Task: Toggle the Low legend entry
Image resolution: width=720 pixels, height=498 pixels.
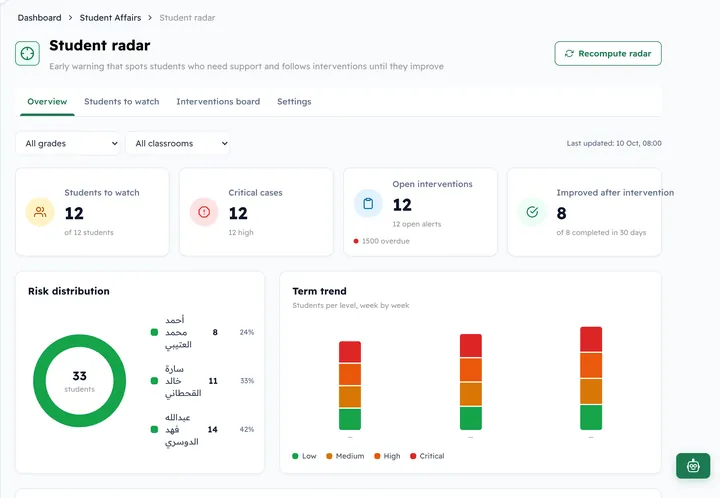Action: pos(304,456)
